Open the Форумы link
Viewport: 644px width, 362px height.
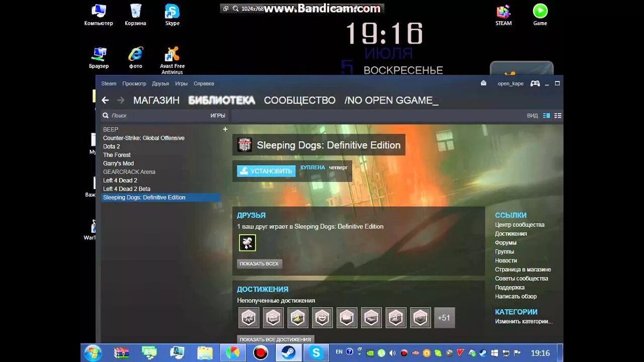(506, 243)
